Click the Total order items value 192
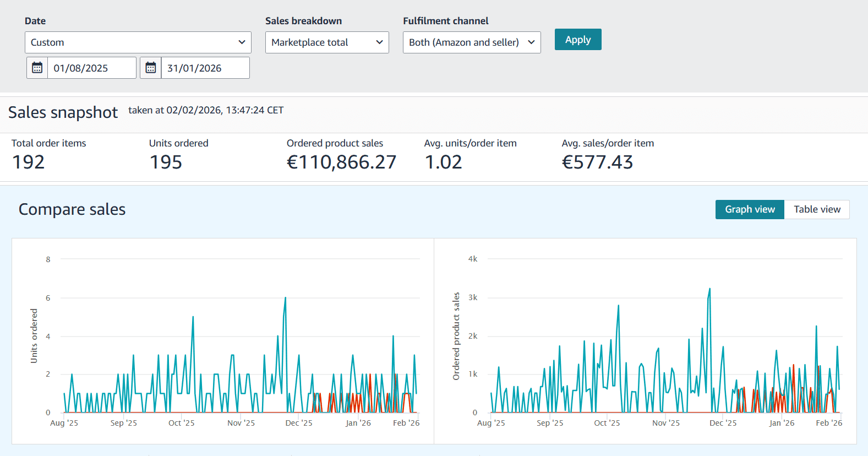Viewport: 868px width, 456px height. point(29,162)
